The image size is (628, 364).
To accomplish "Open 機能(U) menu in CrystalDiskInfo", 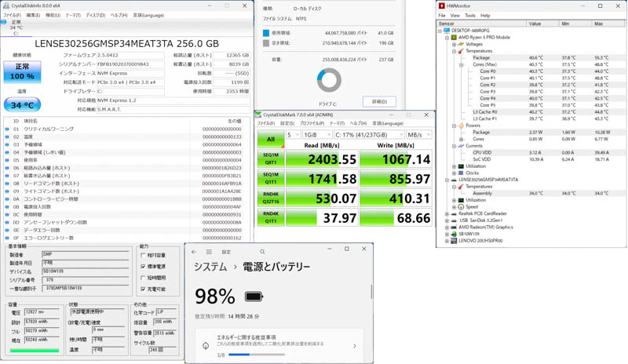I will coord(53,15).
